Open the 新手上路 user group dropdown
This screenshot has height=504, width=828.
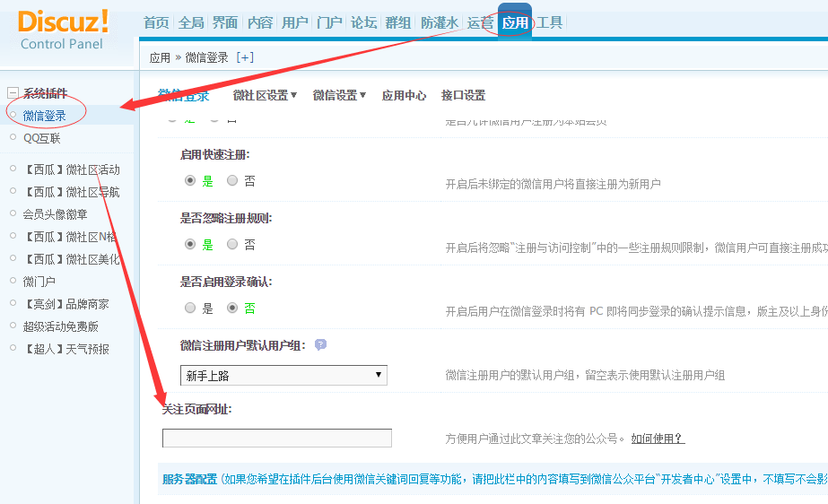283,375
